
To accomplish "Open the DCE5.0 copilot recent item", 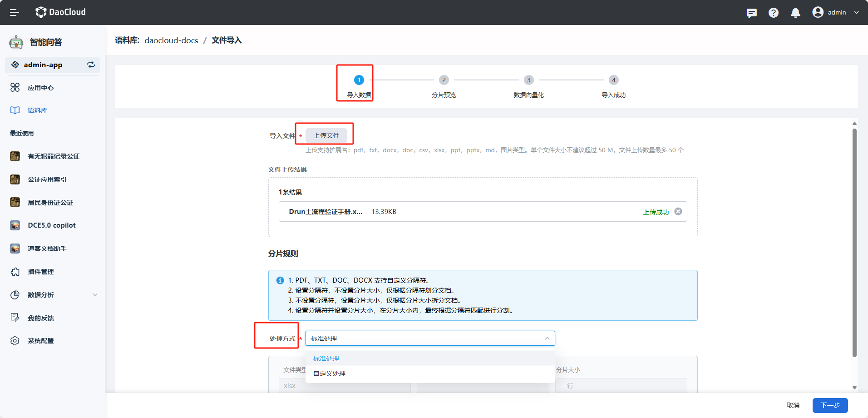I will click(52, 225).
